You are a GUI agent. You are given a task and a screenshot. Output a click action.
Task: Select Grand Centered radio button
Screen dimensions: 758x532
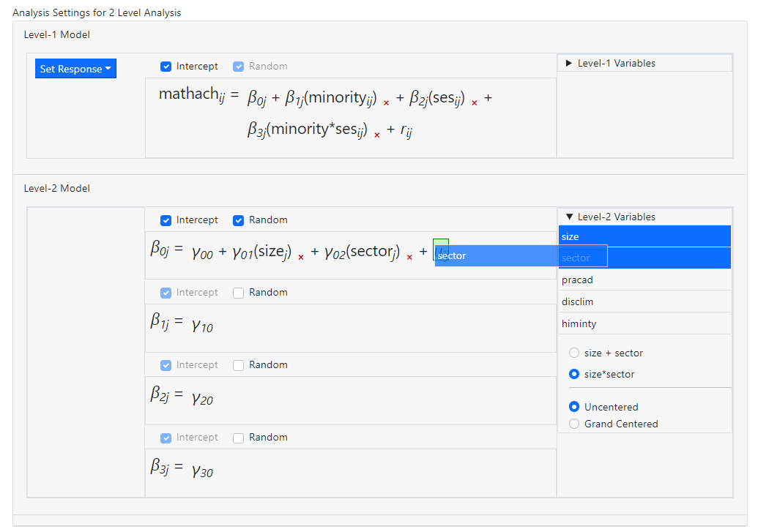pos(574,424)
